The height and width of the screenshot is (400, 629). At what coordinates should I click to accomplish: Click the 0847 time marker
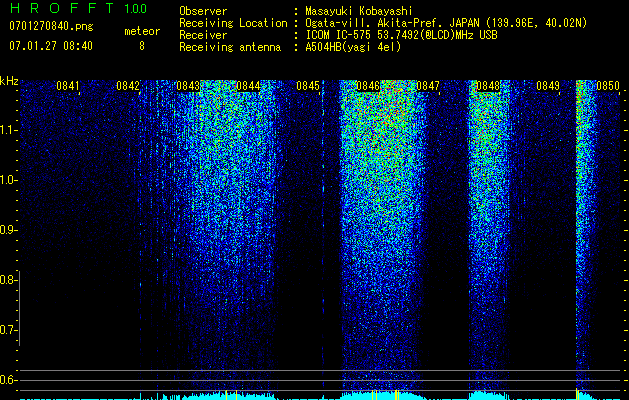click(428, 86)
